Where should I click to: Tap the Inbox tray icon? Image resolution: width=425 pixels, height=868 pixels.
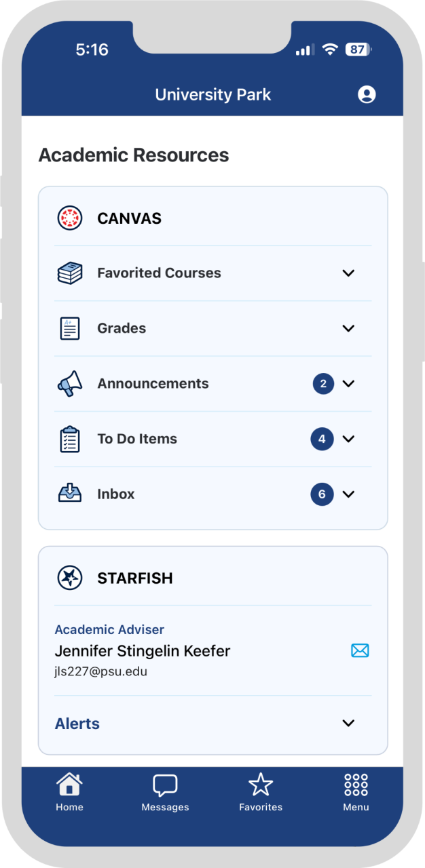(69, 494)
